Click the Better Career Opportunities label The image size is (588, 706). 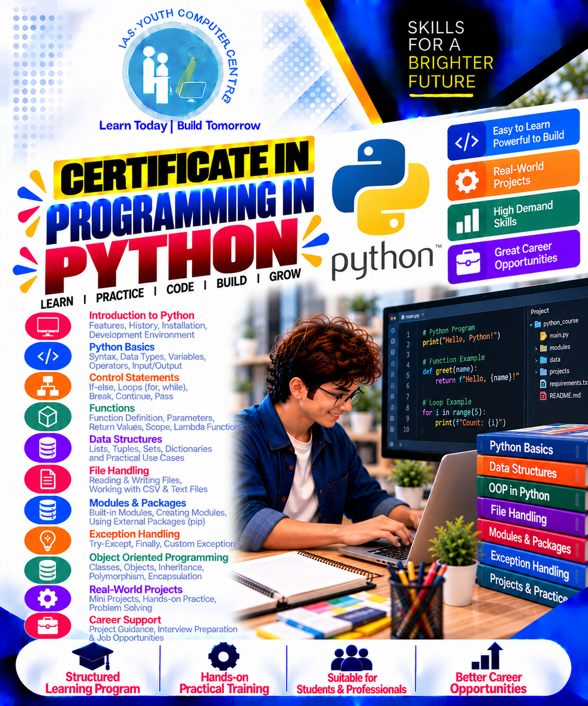click(488, 683)
